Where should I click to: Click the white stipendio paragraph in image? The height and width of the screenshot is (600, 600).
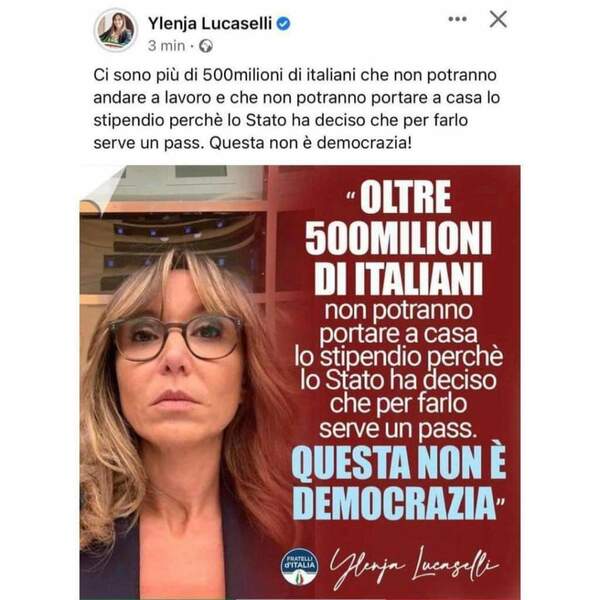pyautogui.click(x=398, y=370)
